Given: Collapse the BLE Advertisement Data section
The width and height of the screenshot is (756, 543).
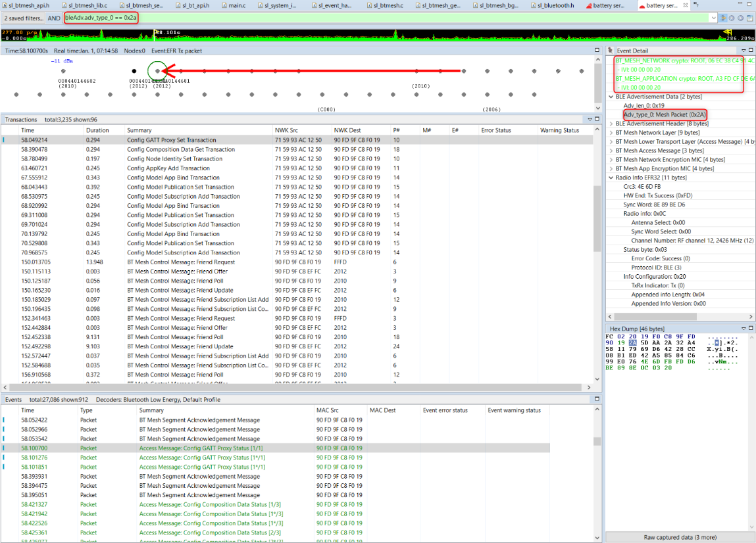Looking at the screenshot, I should pyautogui.click(x=611, y=96).
